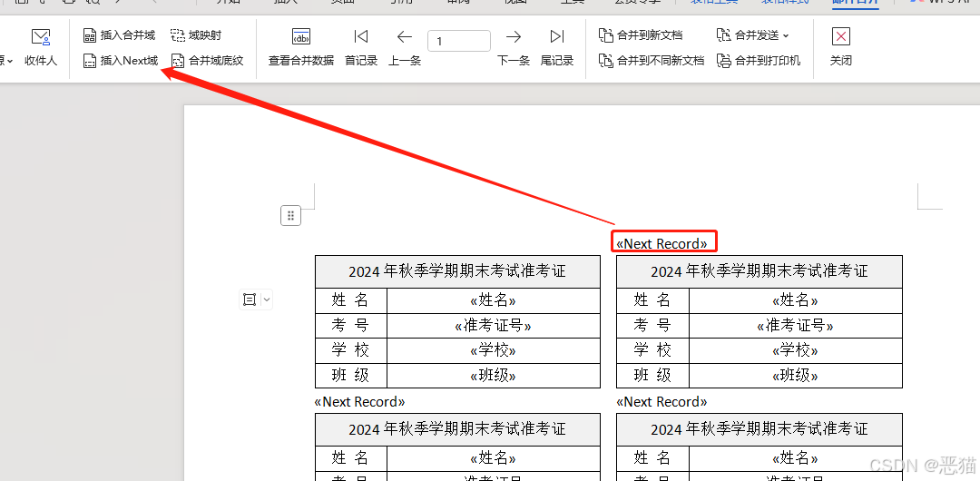Click the «姓名» field in the lower-right table
Screen dimensions: 980x481
(x=796, y=458)
